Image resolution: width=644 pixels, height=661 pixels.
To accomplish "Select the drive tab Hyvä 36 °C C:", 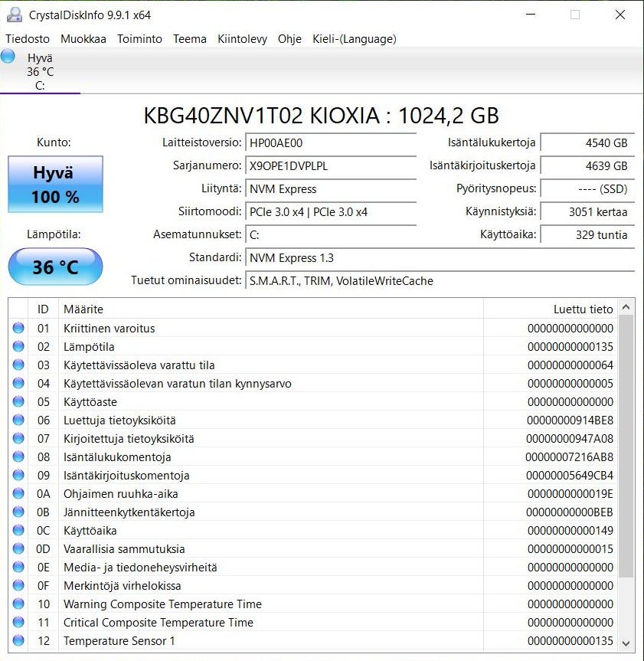I will [x=40, y=70].
